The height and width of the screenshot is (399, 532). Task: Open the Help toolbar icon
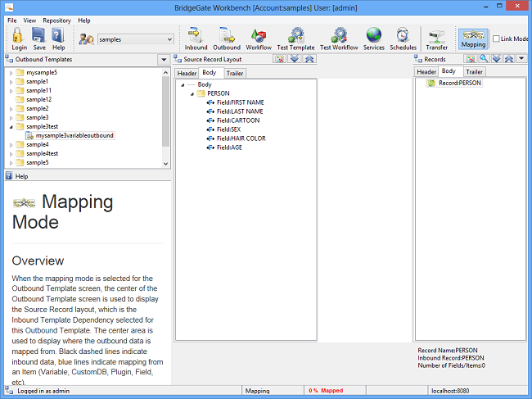(58, 35)
